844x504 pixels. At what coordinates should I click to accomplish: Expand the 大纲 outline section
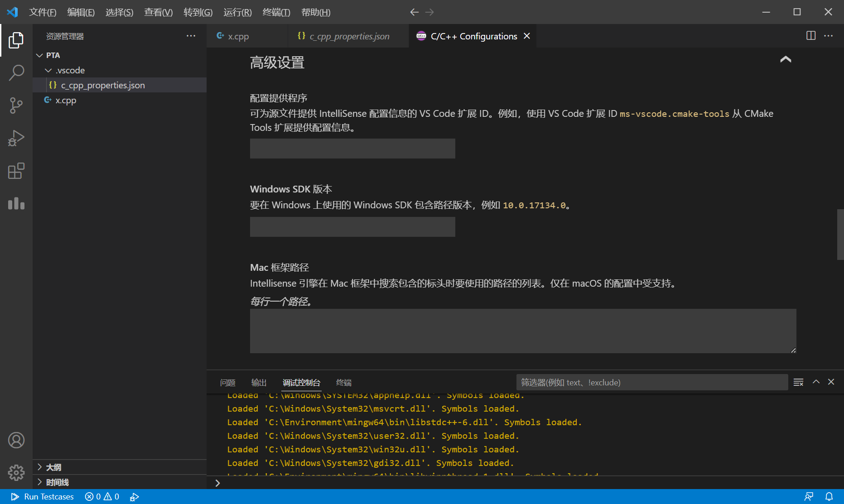click(x=120, y=467)
